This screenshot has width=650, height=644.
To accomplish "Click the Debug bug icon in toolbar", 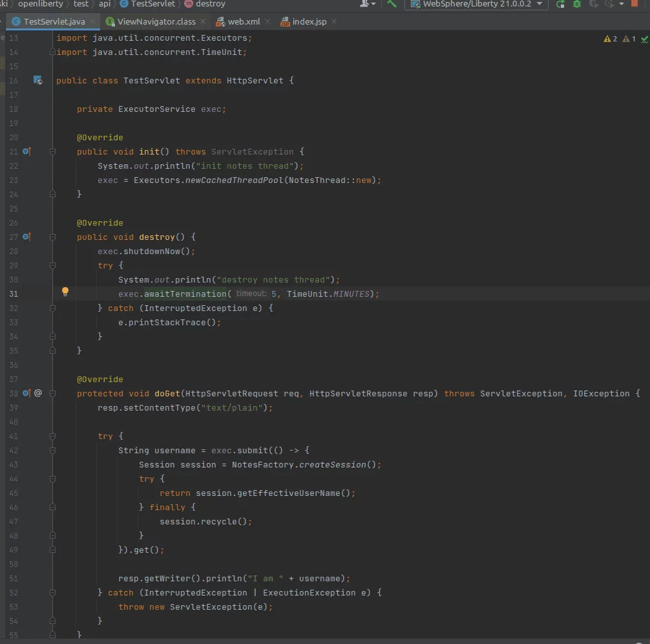I will 576,4.
